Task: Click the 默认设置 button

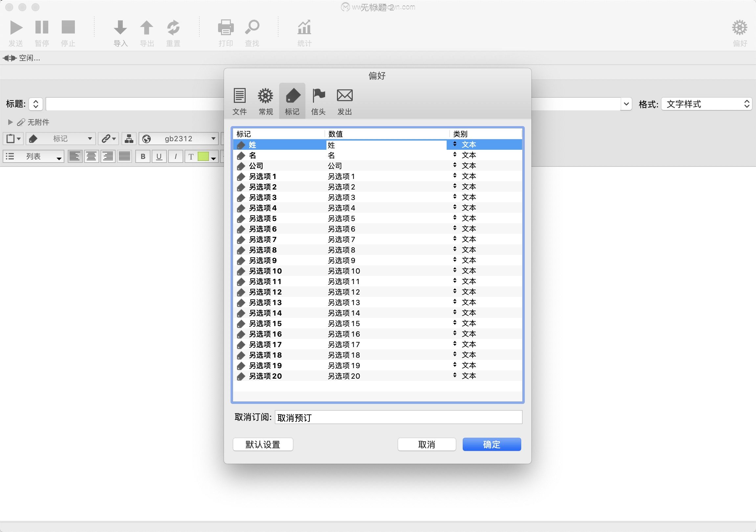Action: click(263, 444)
